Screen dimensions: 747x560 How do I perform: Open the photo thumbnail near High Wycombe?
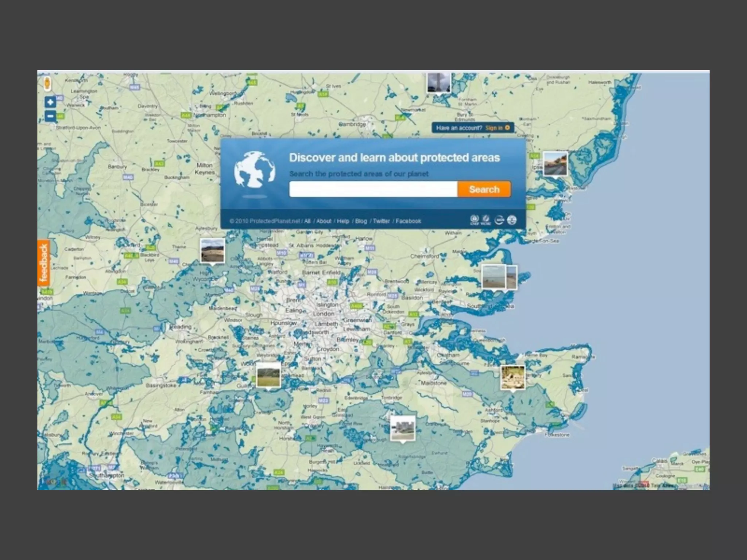(x=212, y=250)
